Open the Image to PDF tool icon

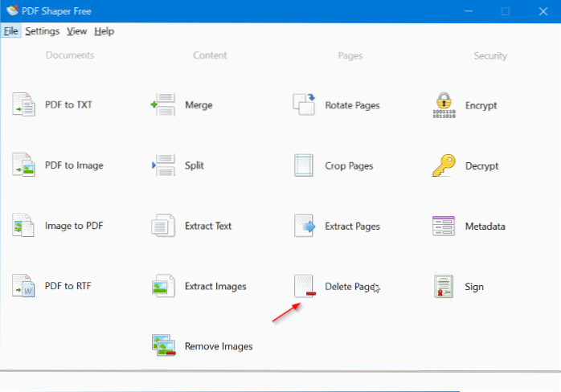[x=23, y=226]
